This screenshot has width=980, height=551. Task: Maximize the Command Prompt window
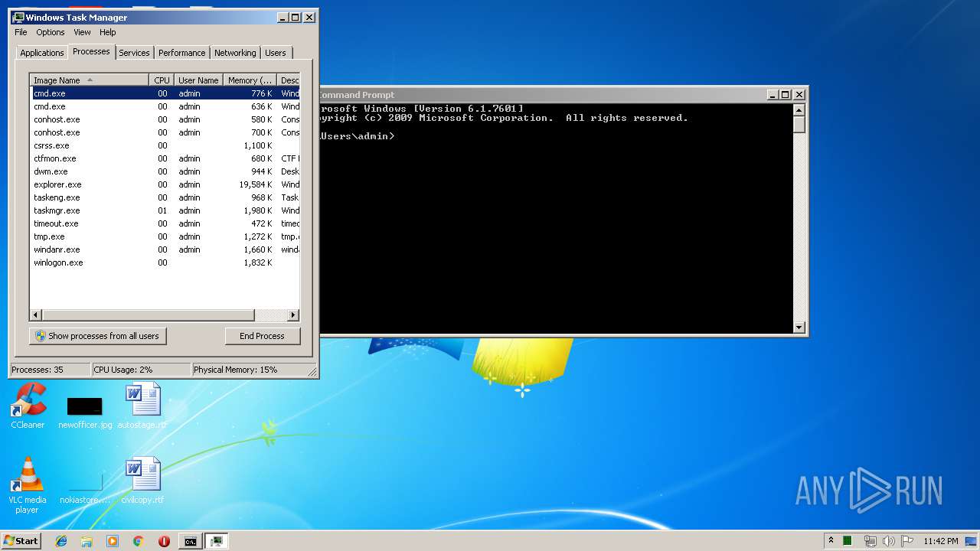coord(786,95)
